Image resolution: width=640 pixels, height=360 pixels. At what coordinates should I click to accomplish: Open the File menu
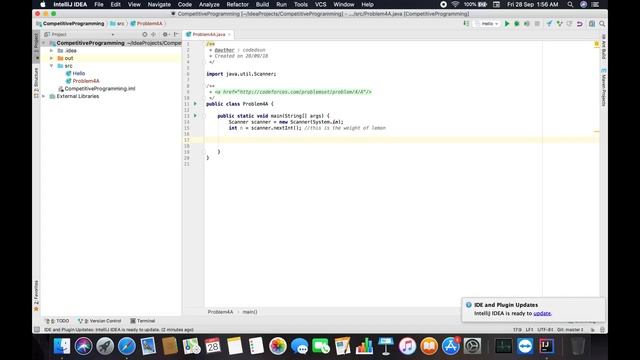[99, 4]
